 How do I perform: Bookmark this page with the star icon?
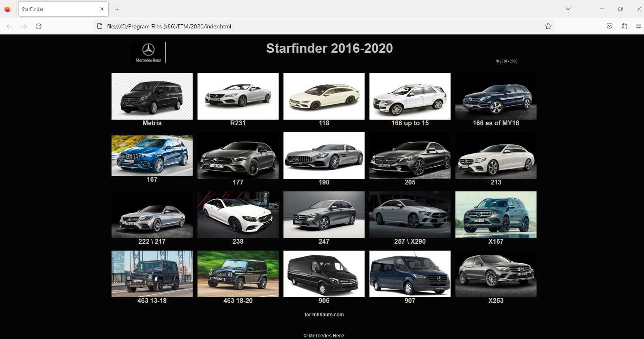coord(548,26)
